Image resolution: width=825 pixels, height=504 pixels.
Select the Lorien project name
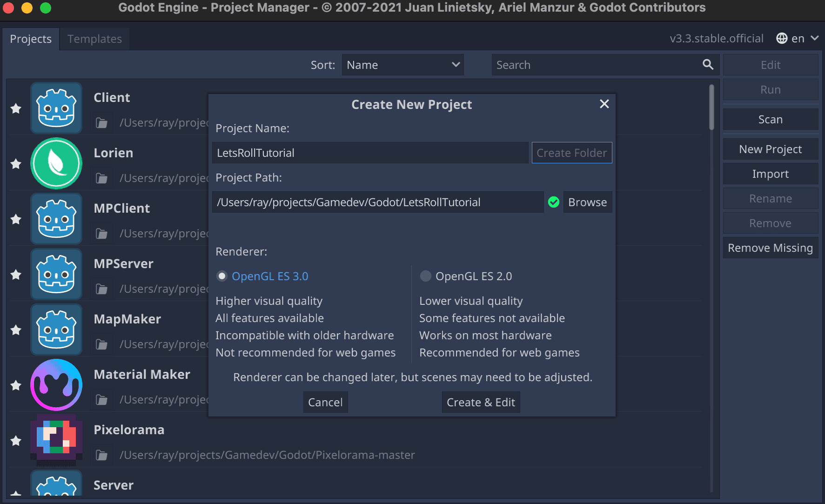(x=113, y=153)
